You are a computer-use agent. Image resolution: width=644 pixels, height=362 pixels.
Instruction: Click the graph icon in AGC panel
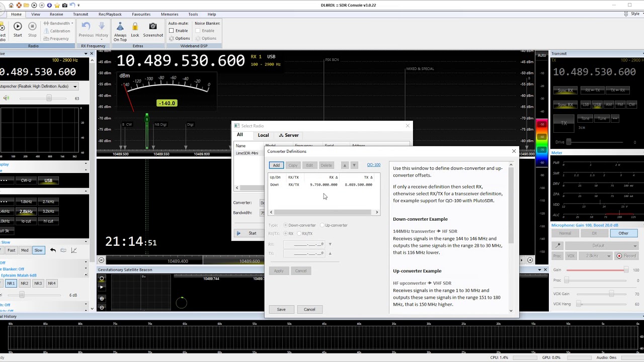point(74,250)
